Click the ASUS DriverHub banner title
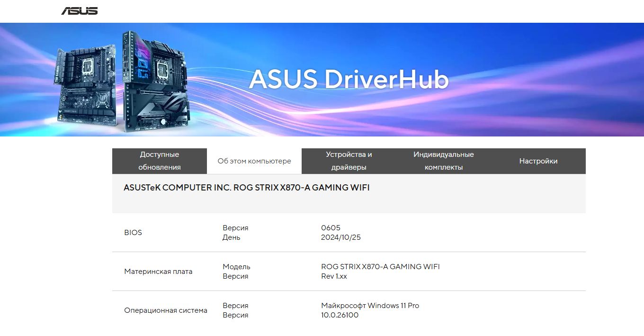644x336 pixels. [x=349, y=79]
